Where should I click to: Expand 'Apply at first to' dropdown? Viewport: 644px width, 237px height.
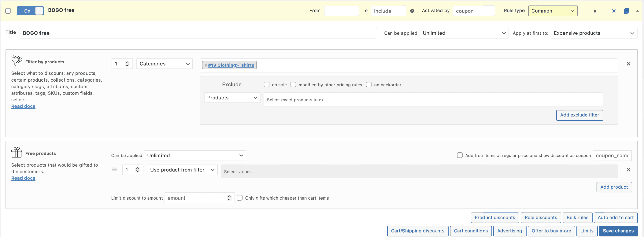coord(594,33)
